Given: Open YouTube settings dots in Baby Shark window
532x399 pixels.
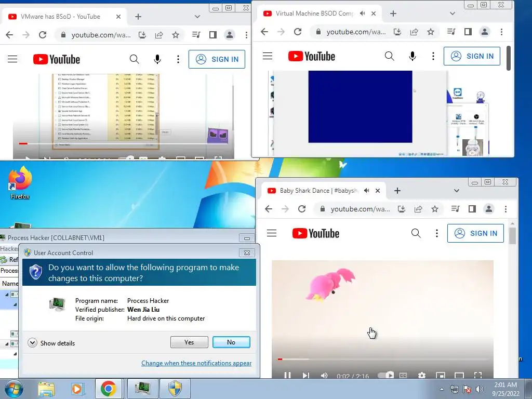Looking at the screenshot, I should tap(436, 233).
